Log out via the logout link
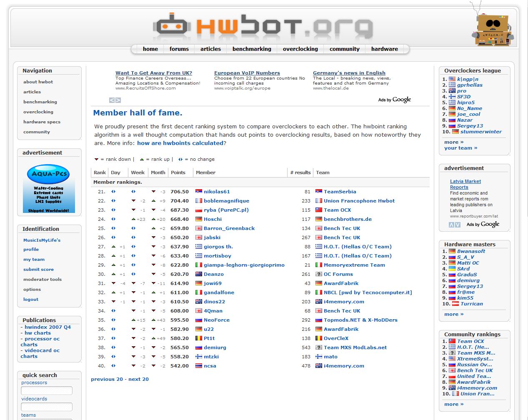 pos(31,299)
